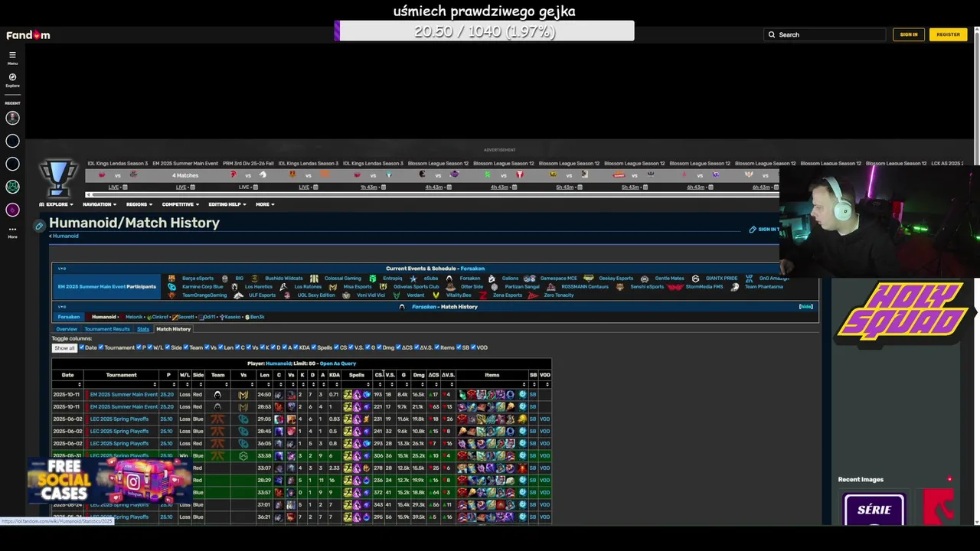Open the VOD link in 29:05 row
980x551 pixels.
545,419
